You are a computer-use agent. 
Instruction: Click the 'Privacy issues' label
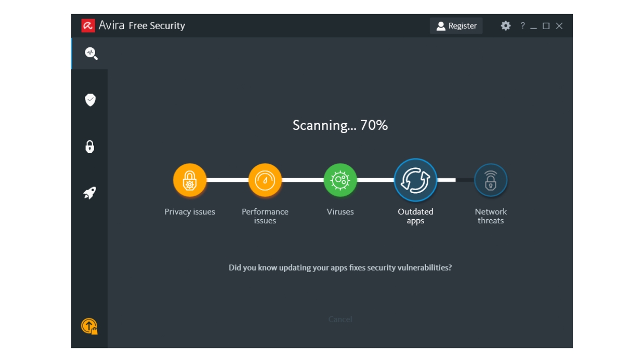(190, 212)
